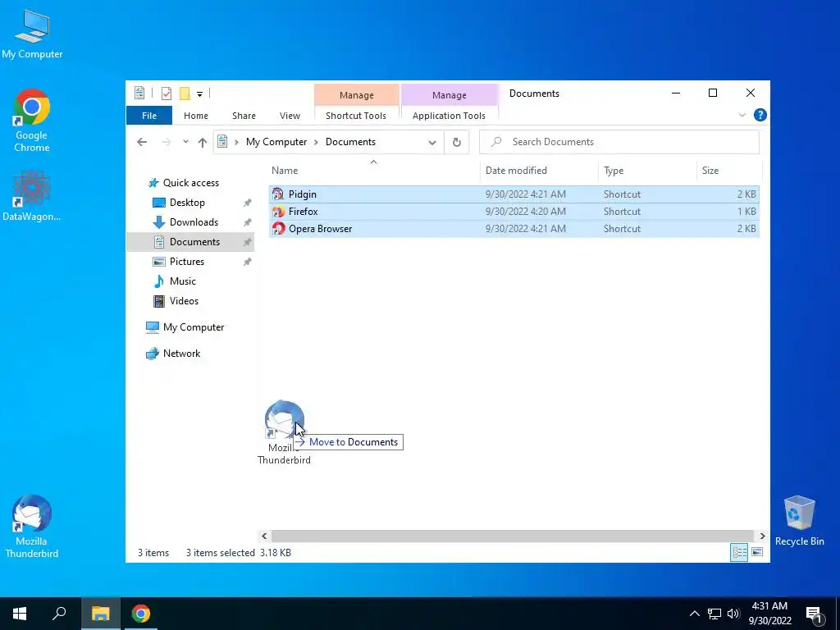Open Desktop in navigation pane
This screenshot has height=630, width=840.
coord(187,203)
